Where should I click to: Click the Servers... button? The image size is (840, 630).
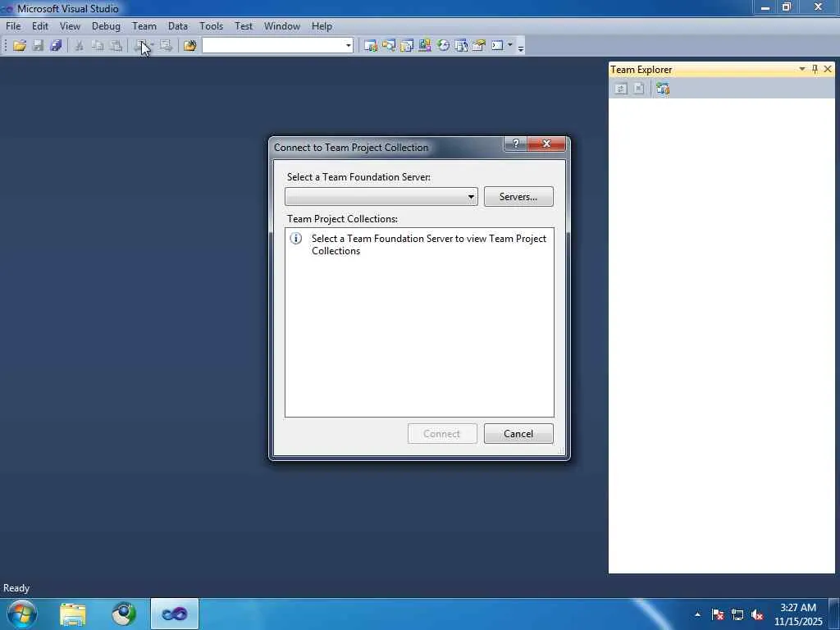pyautogui.click(x=518, y=197)
